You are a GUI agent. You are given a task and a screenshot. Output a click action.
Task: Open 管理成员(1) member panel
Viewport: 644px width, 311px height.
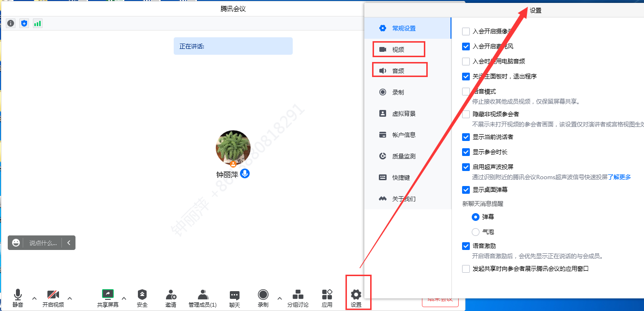point(203,298)
